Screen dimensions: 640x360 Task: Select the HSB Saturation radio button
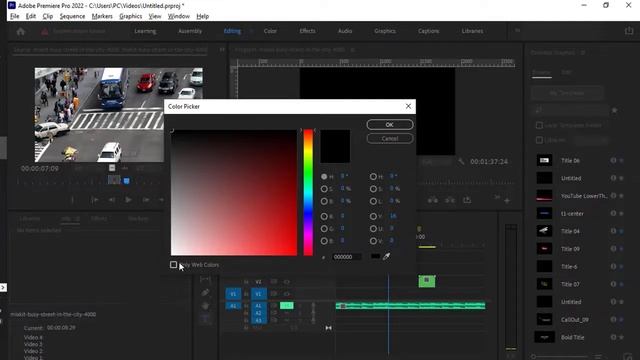point(324,189)
